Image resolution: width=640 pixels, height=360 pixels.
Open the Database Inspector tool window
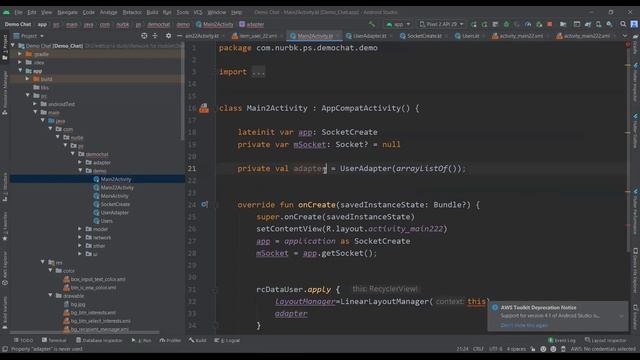click(x=99, y=340)
